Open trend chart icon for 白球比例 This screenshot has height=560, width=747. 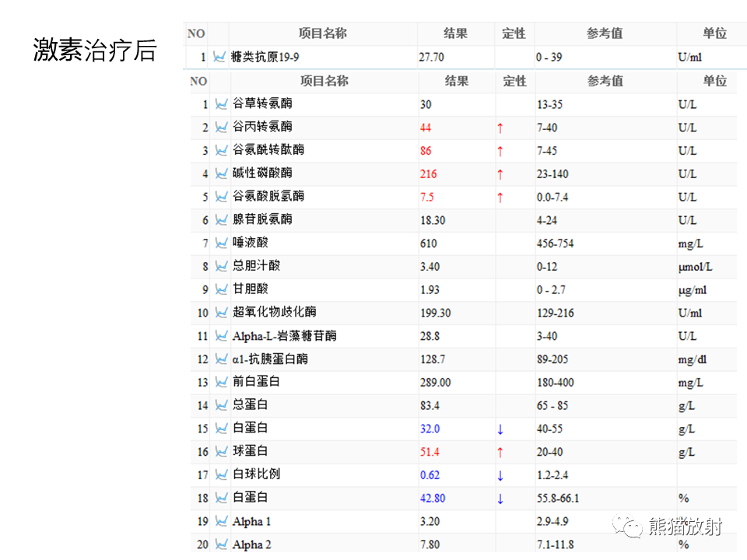[221, 474]
